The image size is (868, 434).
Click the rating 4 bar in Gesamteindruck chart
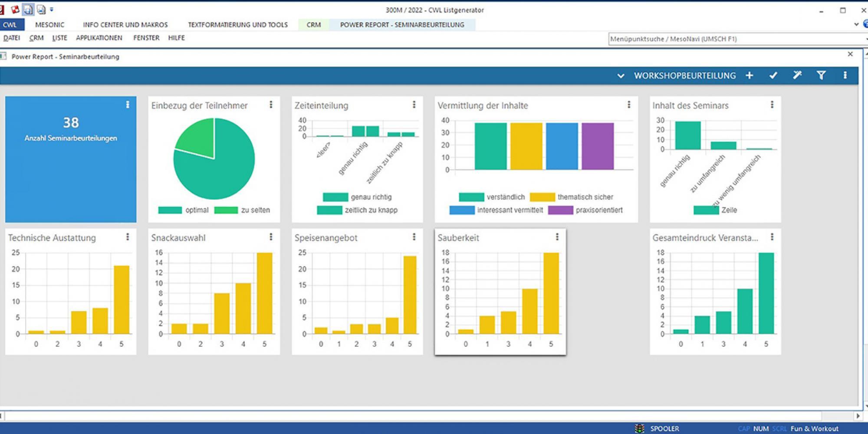(x=745, y=311)
